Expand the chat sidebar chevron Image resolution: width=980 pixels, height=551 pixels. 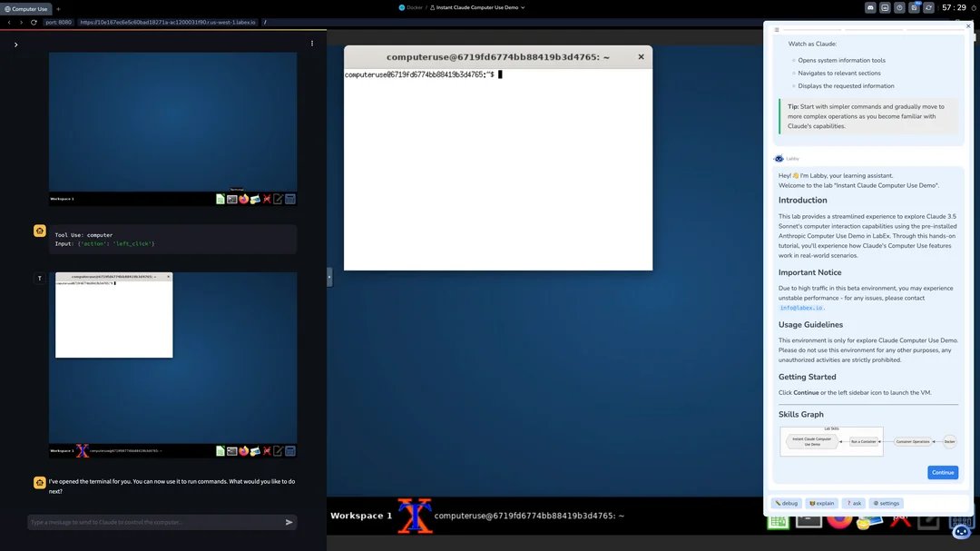point(15,44)
